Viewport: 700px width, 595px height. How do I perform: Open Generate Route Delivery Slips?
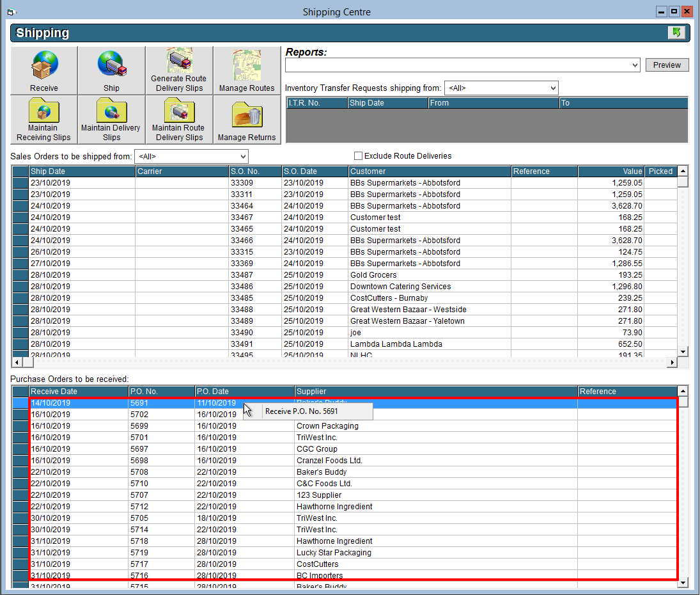[x=179, y=70]
